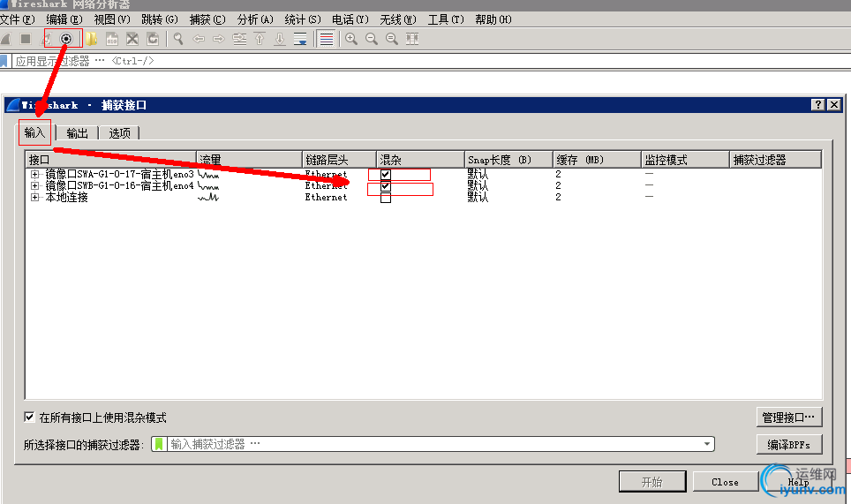Open the 电话(Y) menu
This screenshot has width=851, height=504.
pyautogui.click(x=350, y=19)
